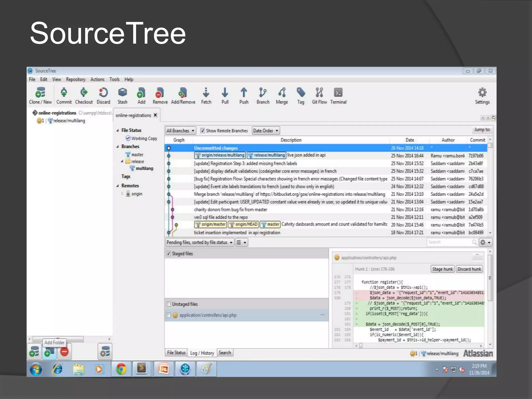Open the Terminal toolbar icon
Screen dimensions: 532x399
coord(338,96)
